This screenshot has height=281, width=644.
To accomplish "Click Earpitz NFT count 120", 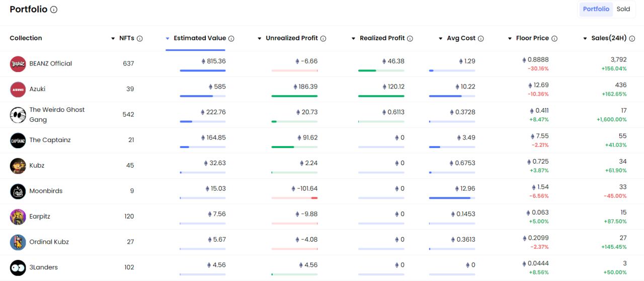I will [129, 217].
